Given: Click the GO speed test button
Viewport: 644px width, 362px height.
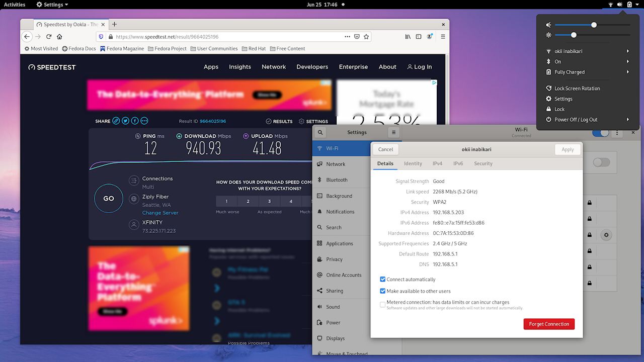Looking at the screenshot, I should pyautogui.click(x=109, y=199).
